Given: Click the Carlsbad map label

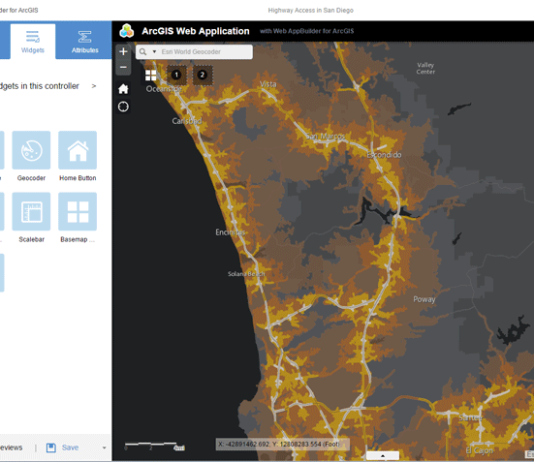Looking at the screenshot, I should pos(187,121).
